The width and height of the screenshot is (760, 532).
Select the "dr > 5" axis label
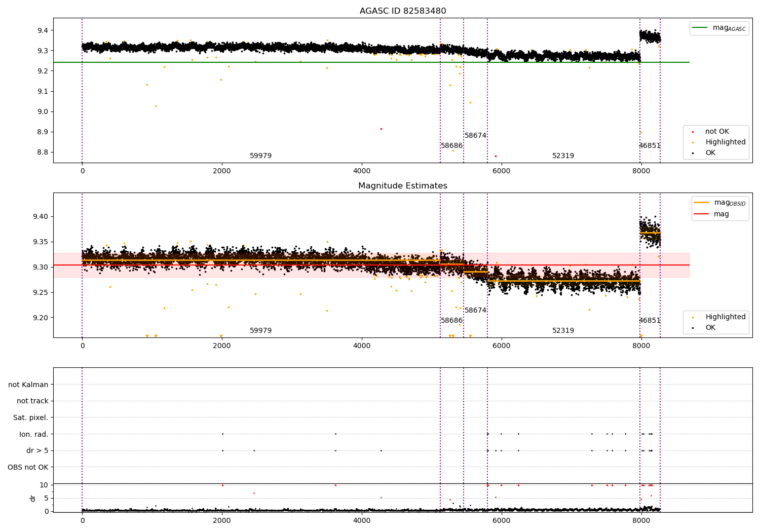[x=37, y=451]
